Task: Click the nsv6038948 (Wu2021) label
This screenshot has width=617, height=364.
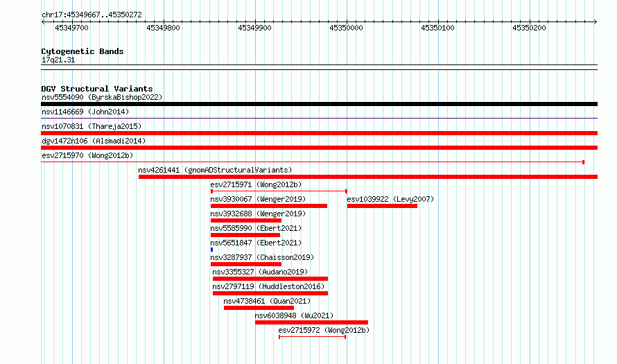Action: (294, 315)
